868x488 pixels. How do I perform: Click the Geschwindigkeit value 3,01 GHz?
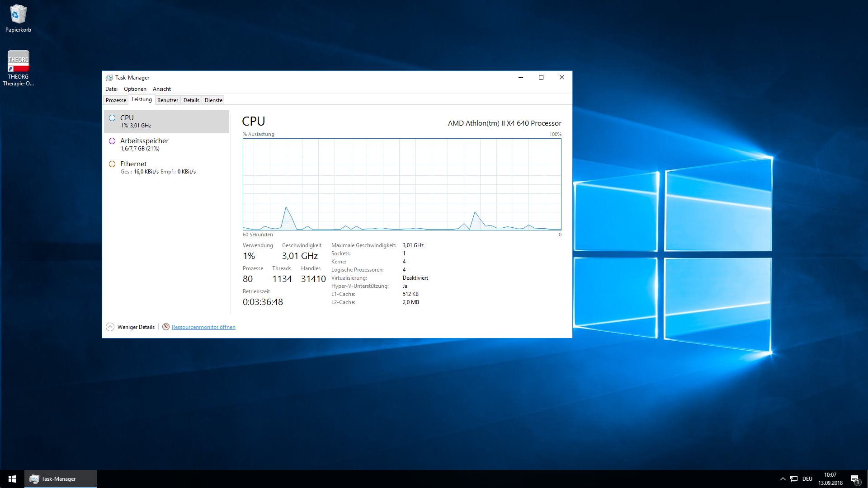tap(300, 256)
